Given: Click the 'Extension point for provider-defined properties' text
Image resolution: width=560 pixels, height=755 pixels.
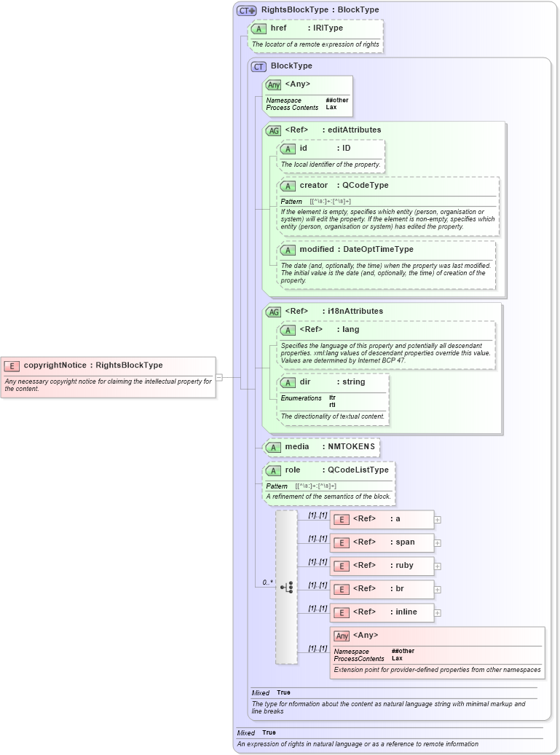Looking at the screenshot, I should 437,669.
